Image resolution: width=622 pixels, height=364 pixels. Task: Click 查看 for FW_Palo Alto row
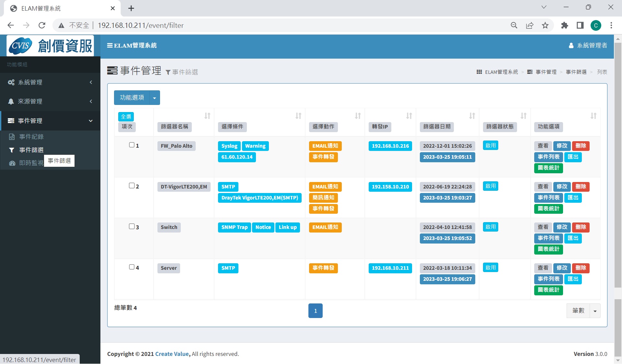543,146
